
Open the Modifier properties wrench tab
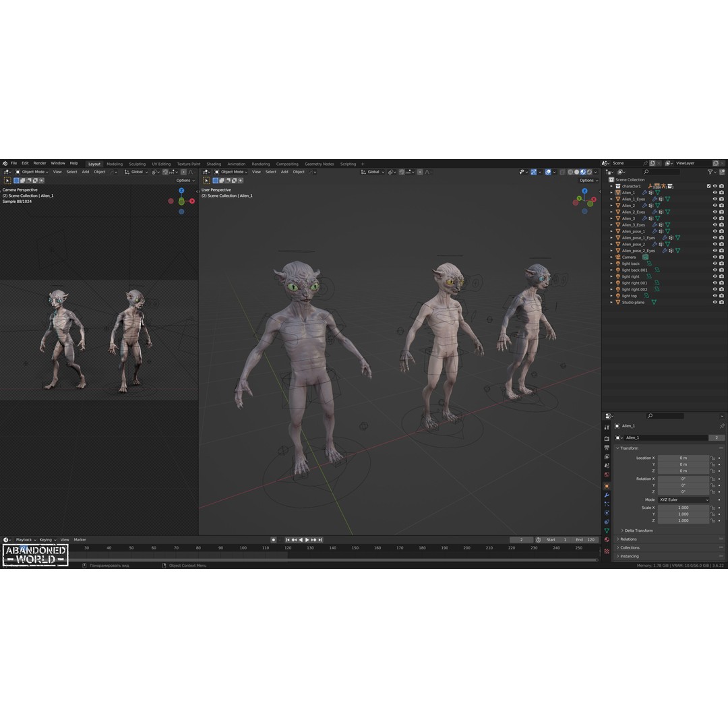[x=607, y=495]
